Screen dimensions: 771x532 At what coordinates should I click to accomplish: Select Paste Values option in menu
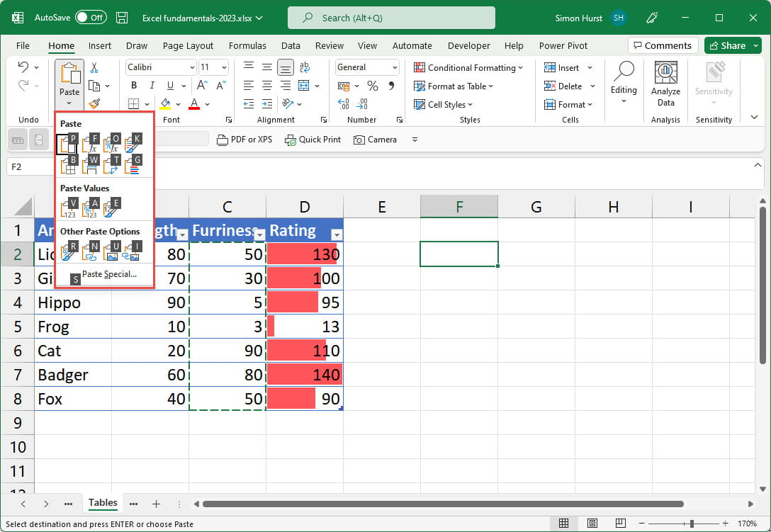pos(69,208)
